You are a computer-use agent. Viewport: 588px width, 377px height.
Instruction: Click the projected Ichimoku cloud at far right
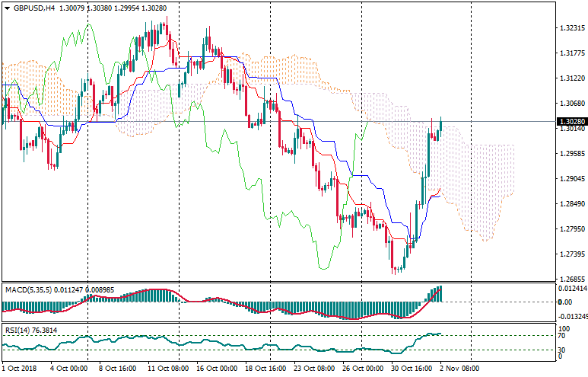pyautogui.click(x=487, y=183)
